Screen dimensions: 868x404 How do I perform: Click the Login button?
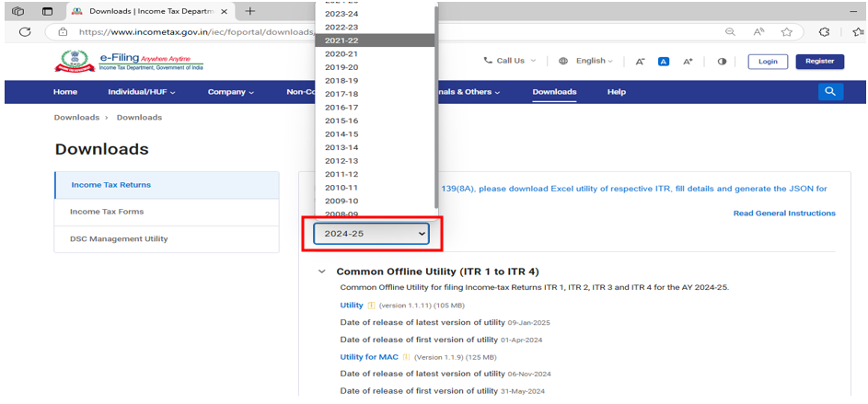768,62
